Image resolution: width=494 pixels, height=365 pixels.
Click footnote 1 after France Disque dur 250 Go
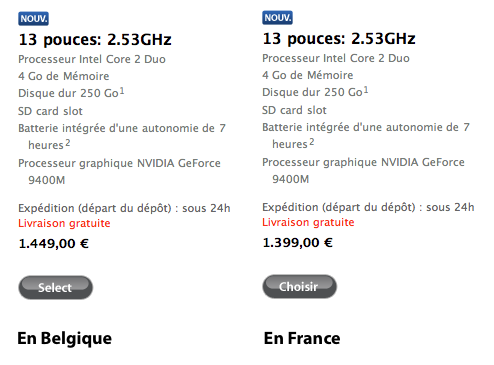point(366,90)
